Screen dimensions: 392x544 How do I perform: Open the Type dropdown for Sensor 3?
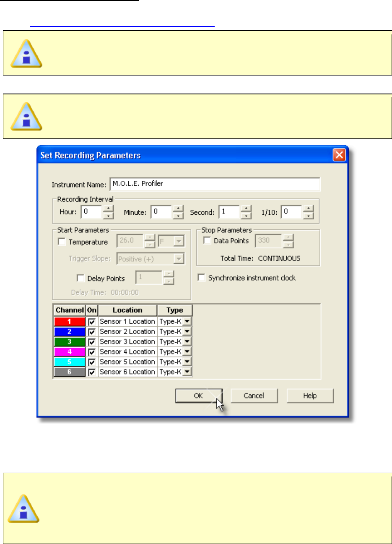[x=187, y=342]
